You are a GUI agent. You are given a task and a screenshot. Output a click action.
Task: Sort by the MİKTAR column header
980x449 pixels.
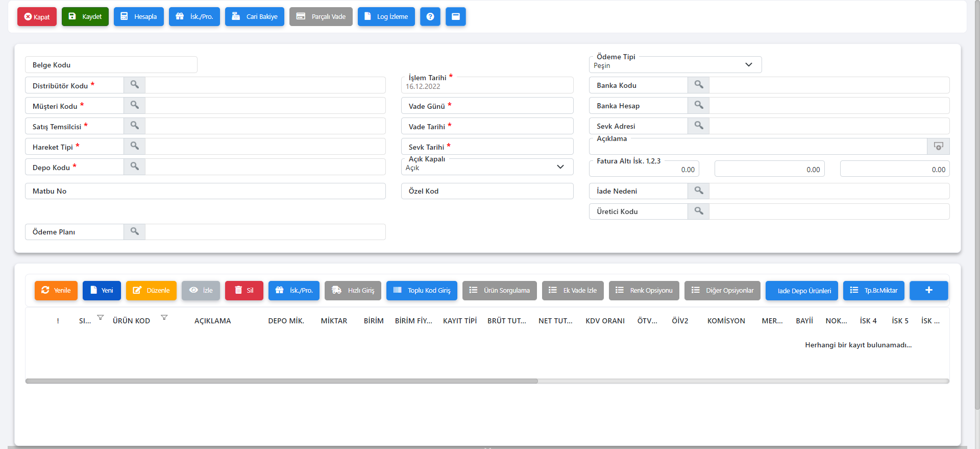click(x=334, y=321)
